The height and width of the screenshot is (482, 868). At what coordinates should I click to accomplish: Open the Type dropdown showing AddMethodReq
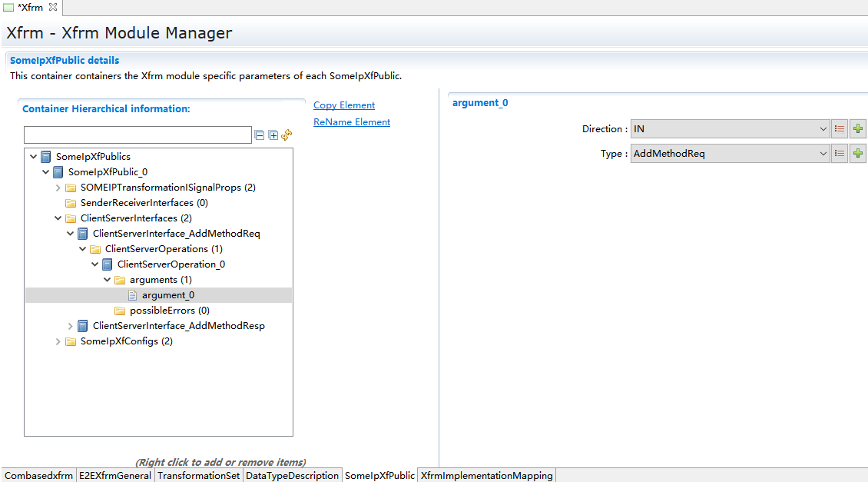point(729,154)
